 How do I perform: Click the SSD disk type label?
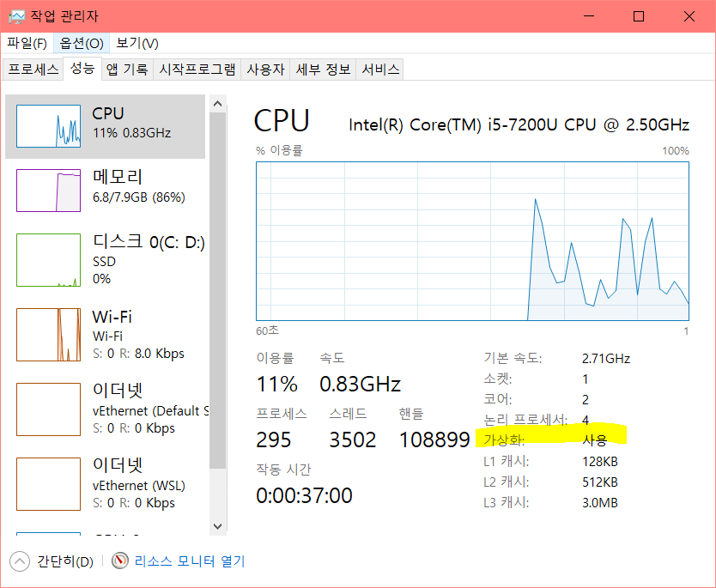pyautogui.click(x=104, y=262)
